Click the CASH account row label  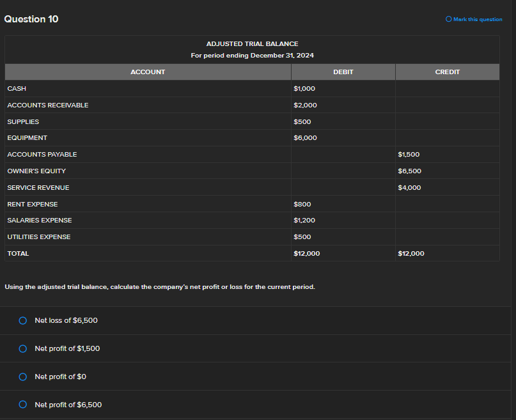coord(17,89)
